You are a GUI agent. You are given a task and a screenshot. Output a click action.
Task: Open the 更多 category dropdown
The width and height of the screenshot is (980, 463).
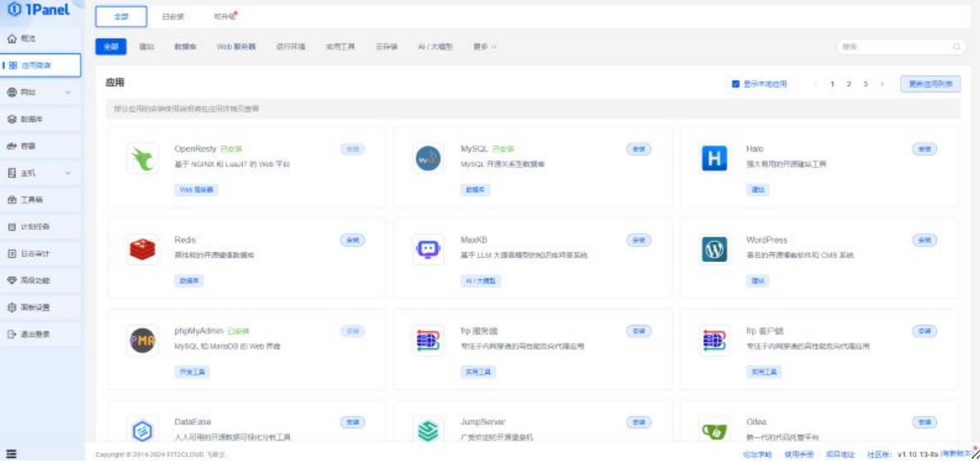pyautogui.click(x=484, y=47)
